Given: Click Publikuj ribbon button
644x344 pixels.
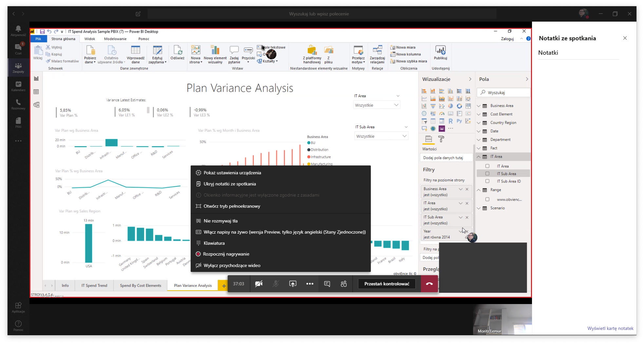Looking at the screenshot, I should tap(441, 53).
